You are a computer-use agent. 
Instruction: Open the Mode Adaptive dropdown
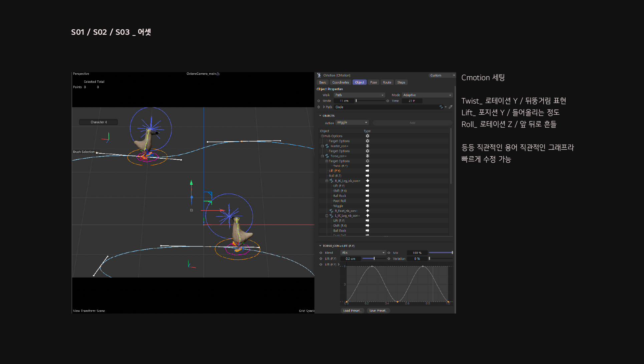[x=427, y=95]
